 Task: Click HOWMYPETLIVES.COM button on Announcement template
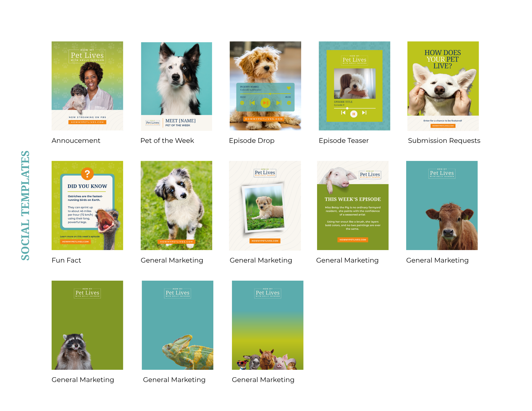(87, 122)
